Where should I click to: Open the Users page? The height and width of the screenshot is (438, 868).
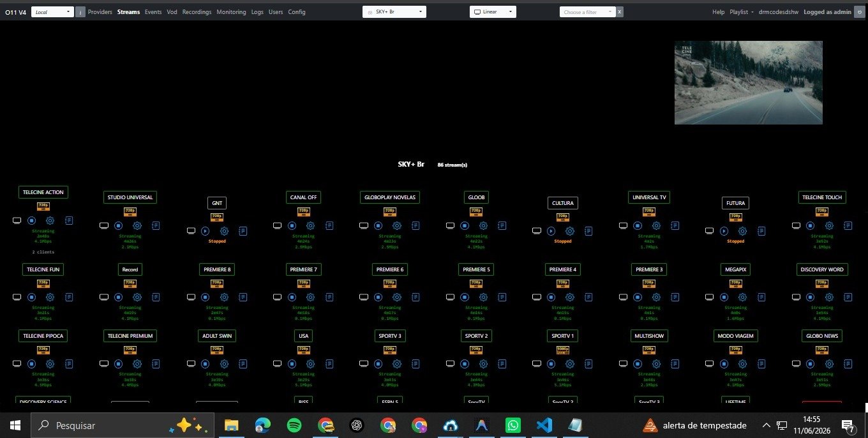pos(276,11)
